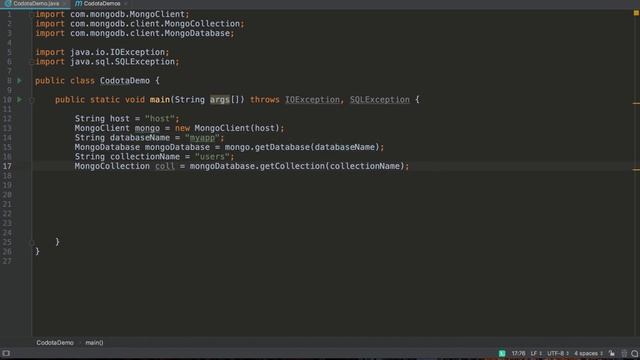Click the "myapp" string literal
Image resolution: width=640 pixels, height=360 pixels.
point(202,138)
